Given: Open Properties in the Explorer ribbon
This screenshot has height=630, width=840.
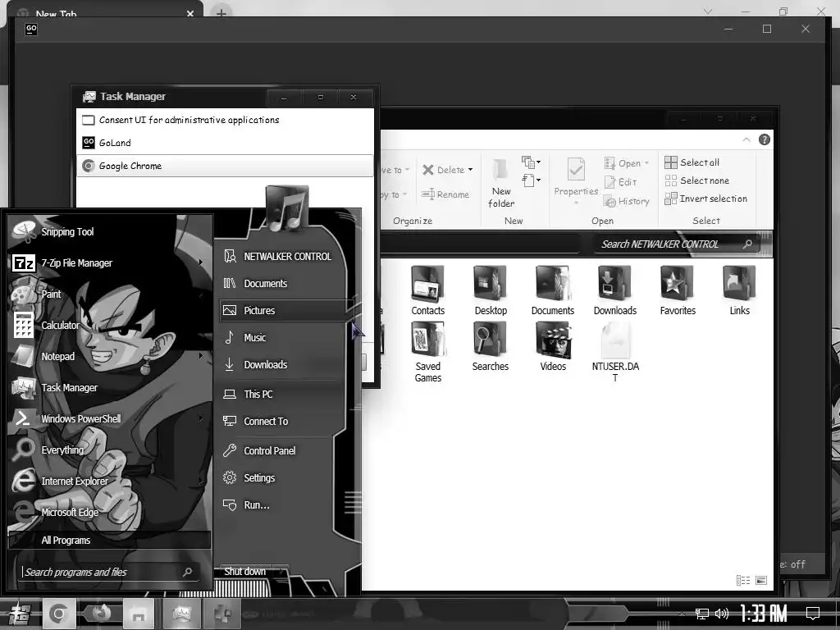Looking at the screenshot, I should click(x=576, y=181).
